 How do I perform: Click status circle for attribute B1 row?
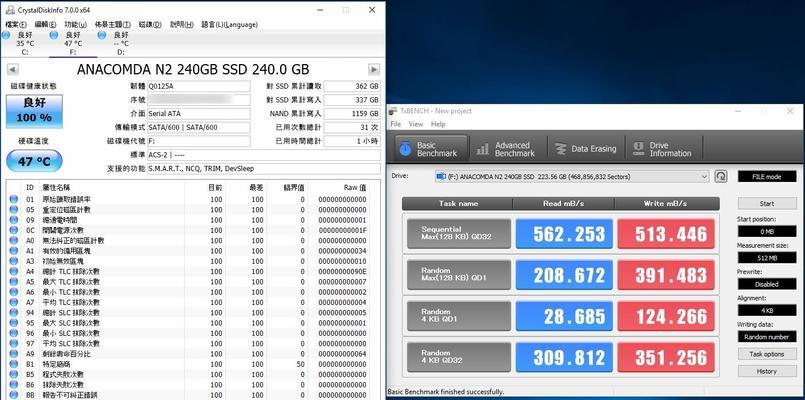pyautogui.click(x=13, y=364)
